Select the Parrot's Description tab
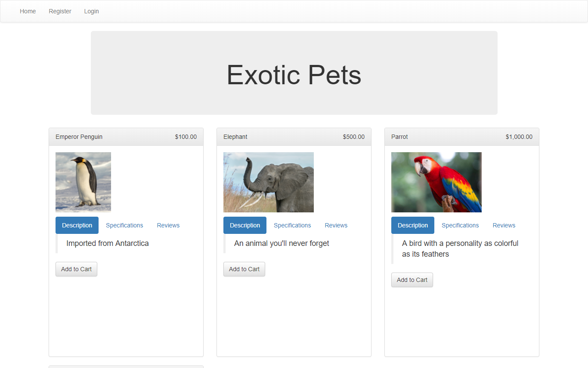Viewport: 588px width, 368px height. tap(413, 225)
